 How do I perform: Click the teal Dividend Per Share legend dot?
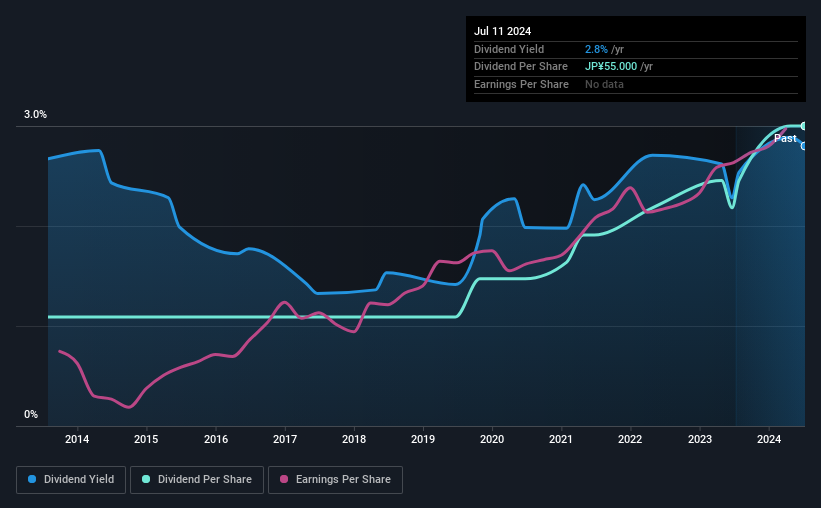146,479
